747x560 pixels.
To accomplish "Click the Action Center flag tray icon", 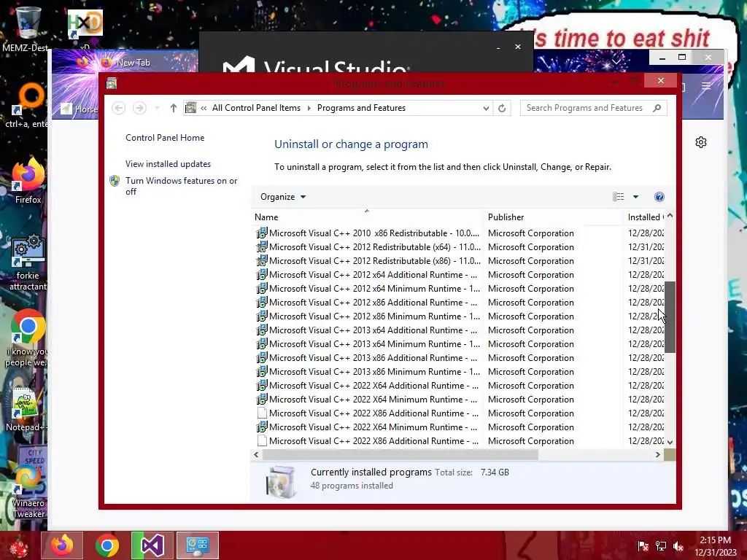I will tap(643, 546).
